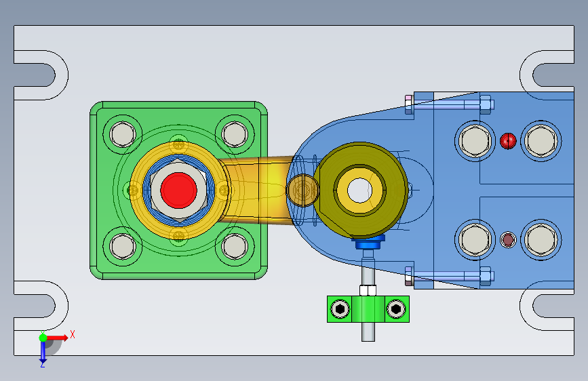Select the dark red pin between the lower hex bolts

[508, 240]
